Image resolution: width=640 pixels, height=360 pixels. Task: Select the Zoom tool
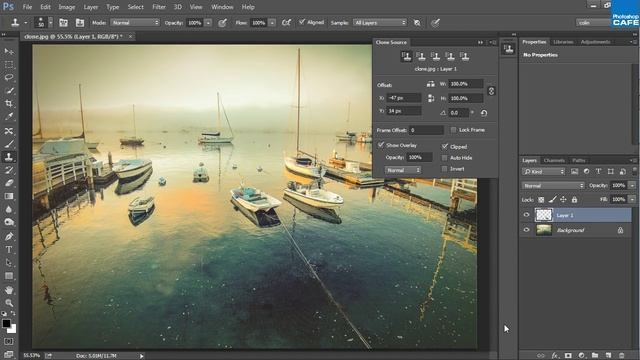point(9,303)
